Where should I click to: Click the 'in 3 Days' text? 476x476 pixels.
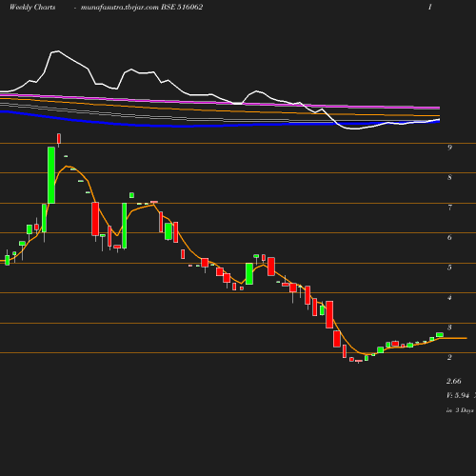460,410
